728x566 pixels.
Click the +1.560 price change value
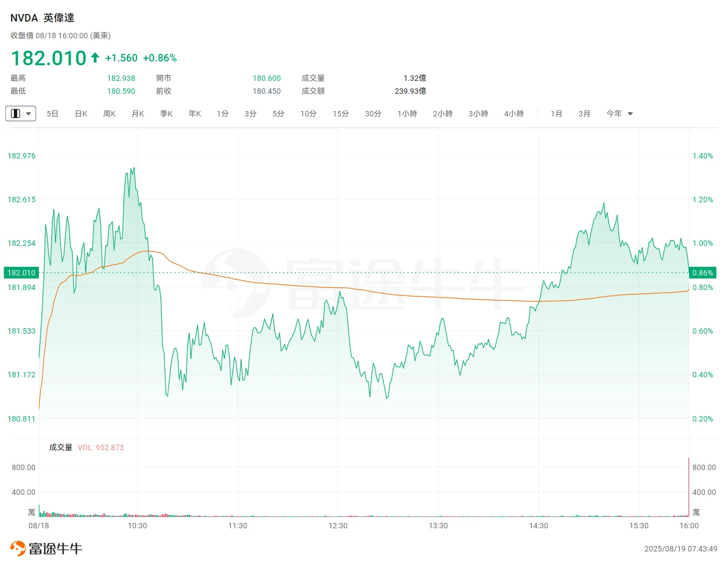(x=121, y=58)
